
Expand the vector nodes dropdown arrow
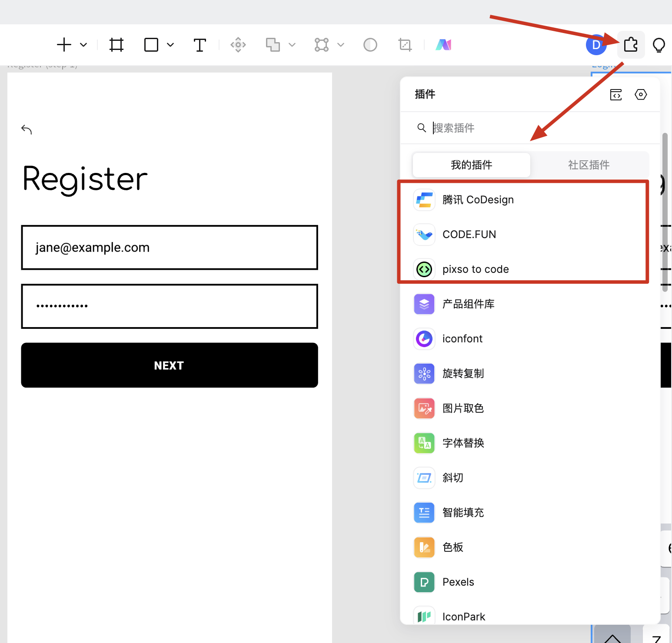341,45
